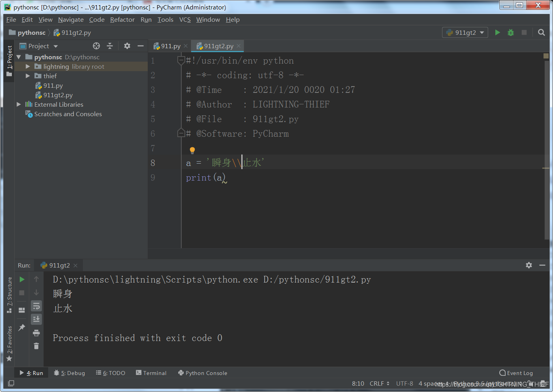Toggle scroll to end in console
The width and height of the screenshot is (553, 392).
36,319
